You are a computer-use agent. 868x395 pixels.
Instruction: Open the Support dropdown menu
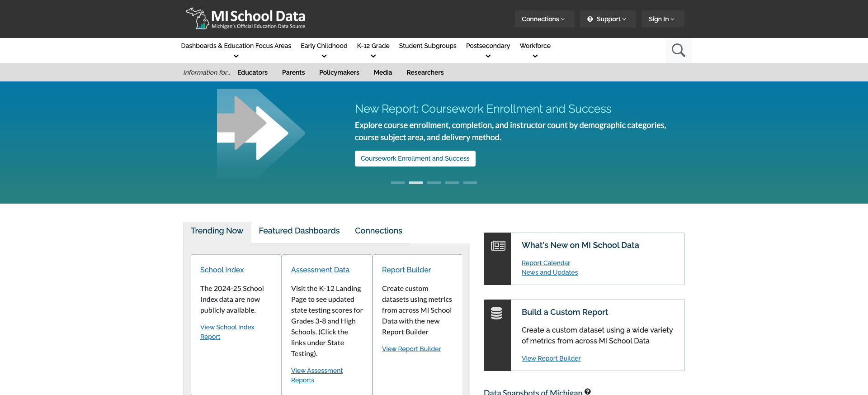pyautogui.click(x=608, y=19)
